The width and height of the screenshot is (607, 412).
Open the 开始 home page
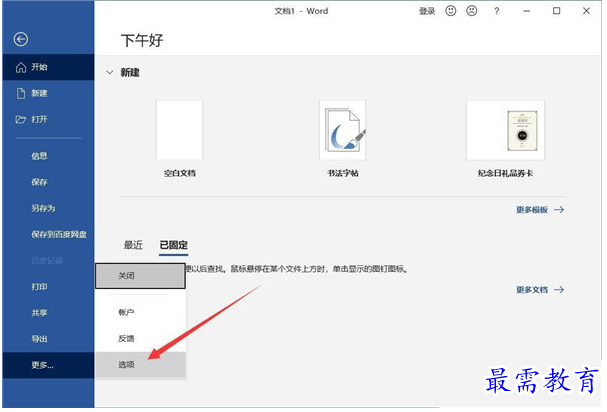coord(48,67)
